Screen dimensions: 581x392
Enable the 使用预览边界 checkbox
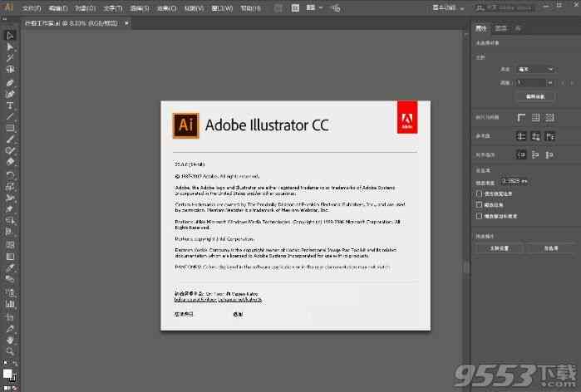pyautogui.click(x=479, y=194)
